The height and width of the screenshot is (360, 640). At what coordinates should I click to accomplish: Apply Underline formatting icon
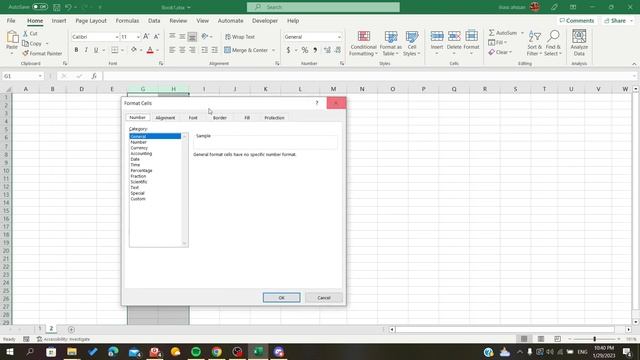click(96, 50)
